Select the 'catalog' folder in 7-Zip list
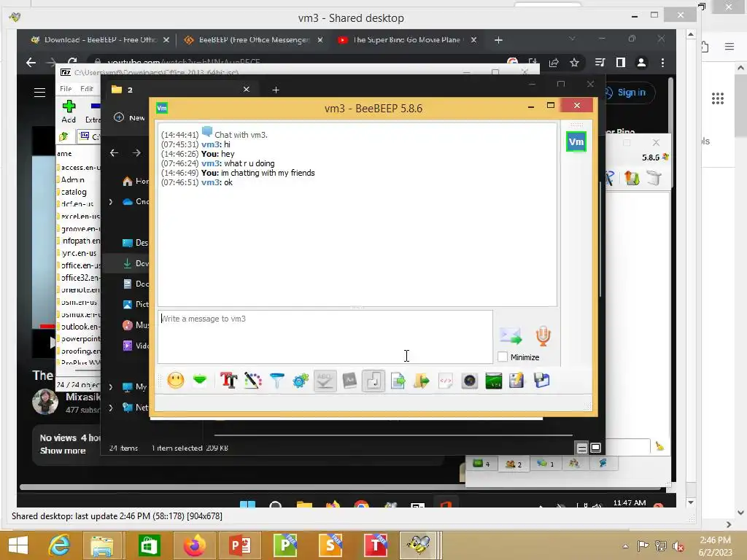747x560 pixels. click(74, 192)
